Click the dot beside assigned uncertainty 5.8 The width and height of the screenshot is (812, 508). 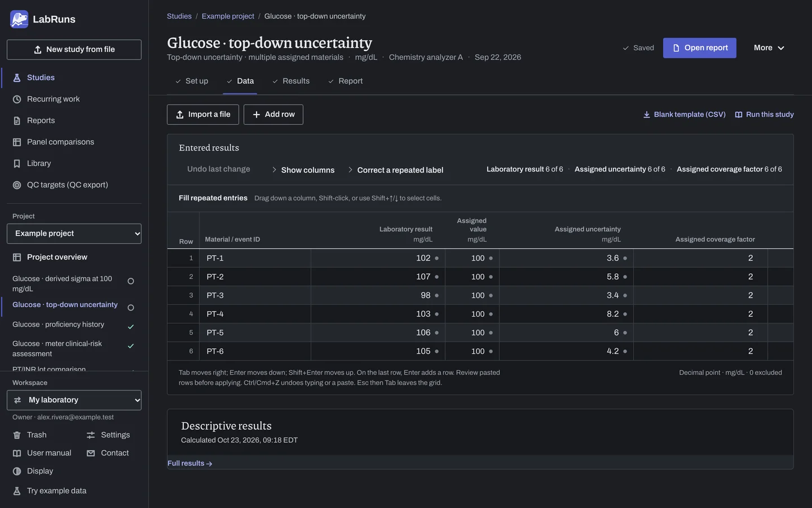(x=625, y=277)
